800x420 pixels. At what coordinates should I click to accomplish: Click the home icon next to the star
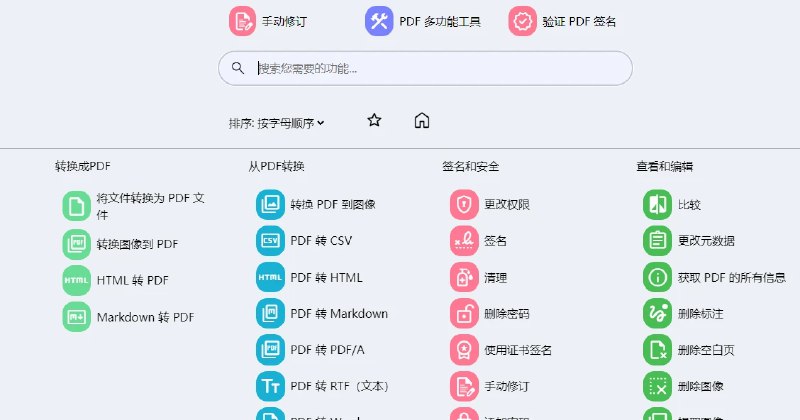coord(421,120)
